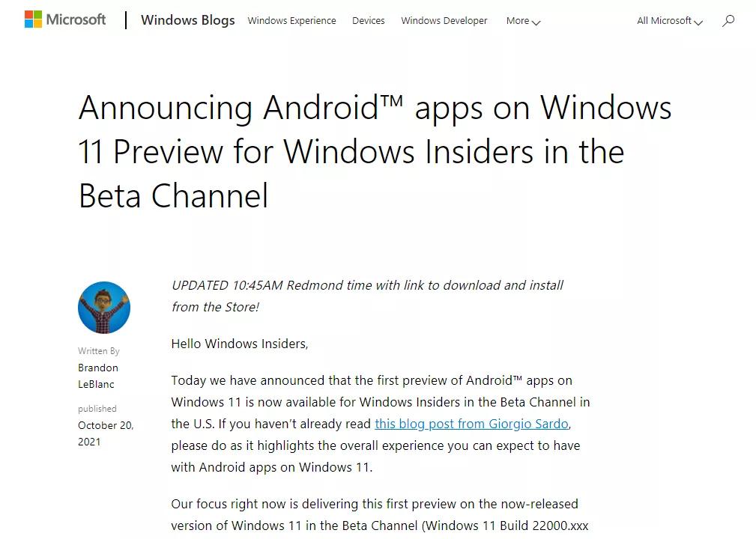Click the article headline text
Image resolution: width=756 pixels, height=539 pixels.
click(375, 151)
